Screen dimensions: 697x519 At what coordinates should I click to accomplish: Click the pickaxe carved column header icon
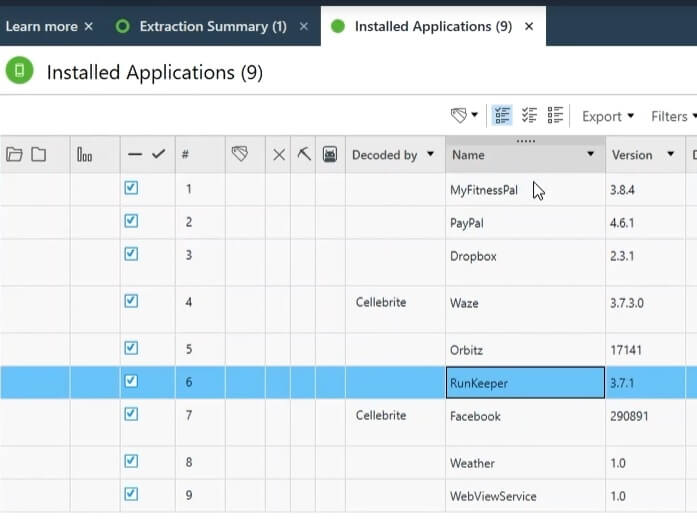pos(304,154)
